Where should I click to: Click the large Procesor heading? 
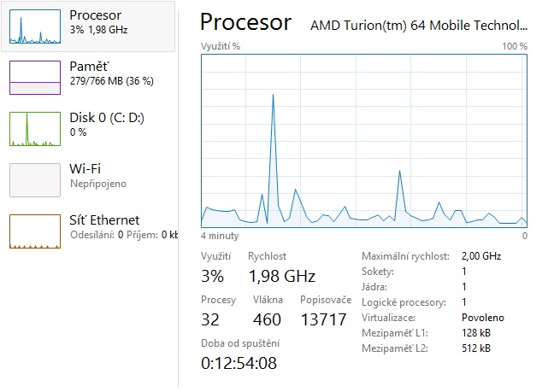pos(245,23)
